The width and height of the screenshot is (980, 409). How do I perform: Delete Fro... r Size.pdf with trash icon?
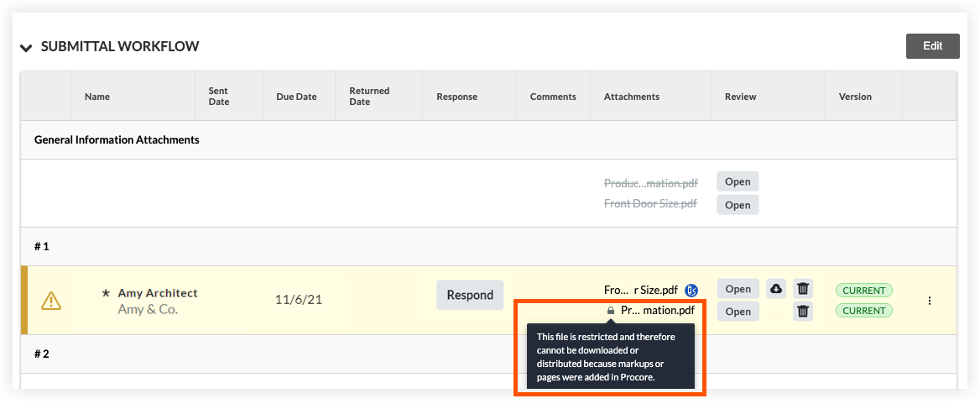[803, 289]
